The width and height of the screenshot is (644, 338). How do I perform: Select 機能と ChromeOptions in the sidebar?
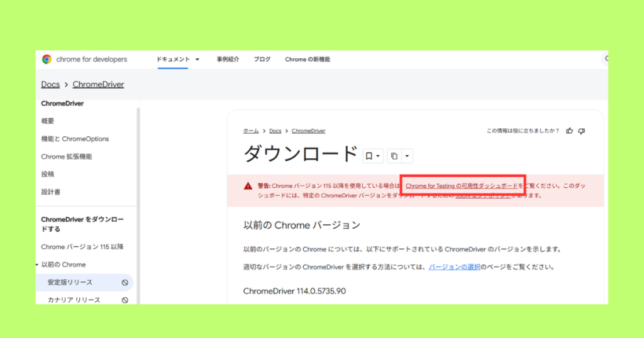(x=75, y=139)
